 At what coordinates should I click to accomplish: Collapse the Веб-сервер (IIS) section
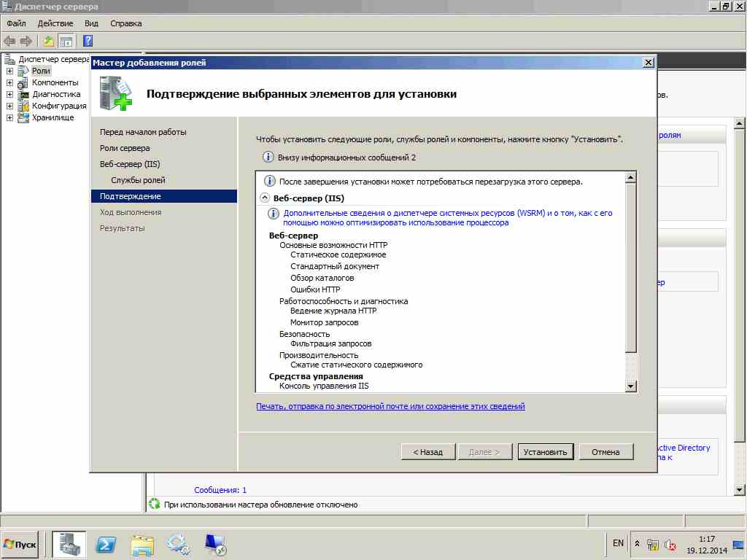click(x=264, y=198)
